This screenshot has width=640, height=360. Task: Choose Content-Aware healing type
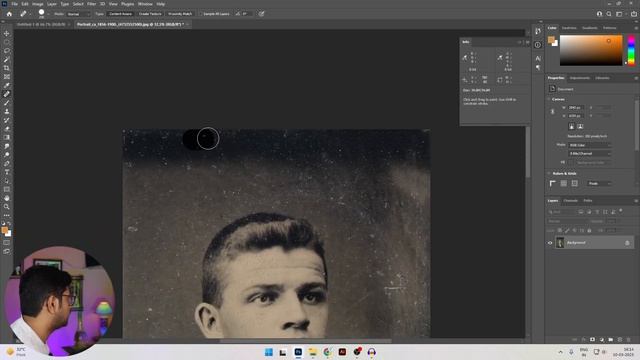pyautogui.click(x=120, y=14)
